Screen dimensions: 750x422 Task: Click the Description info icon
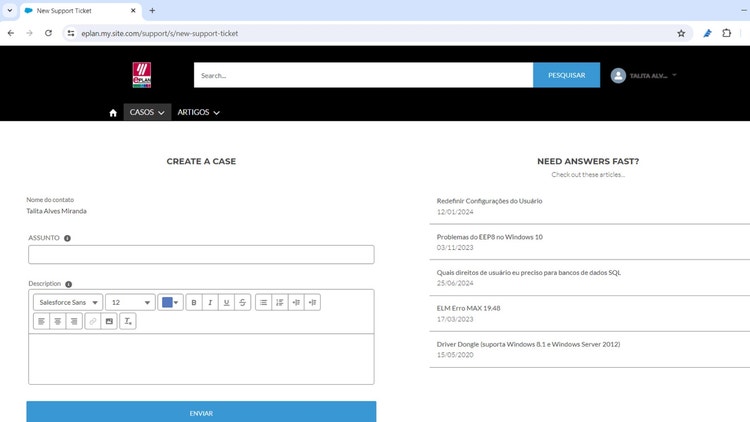tap(68, 284)
